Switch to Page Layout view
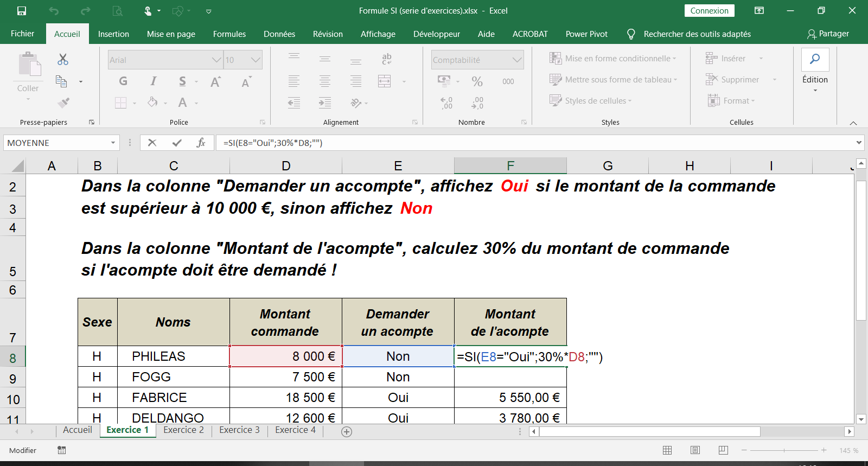Screen dimensions: 868x466 pos(695,450)
